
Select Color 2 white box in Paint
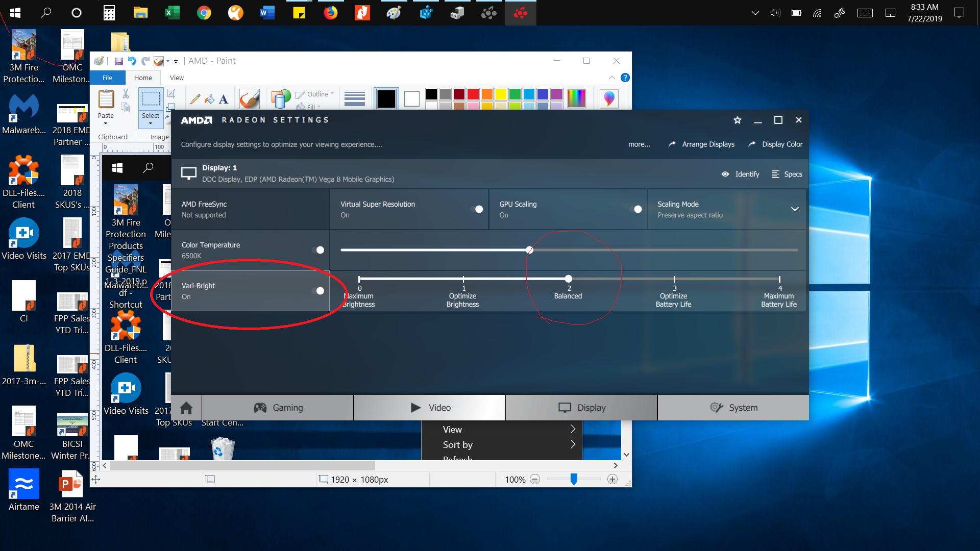pos(412,98)
